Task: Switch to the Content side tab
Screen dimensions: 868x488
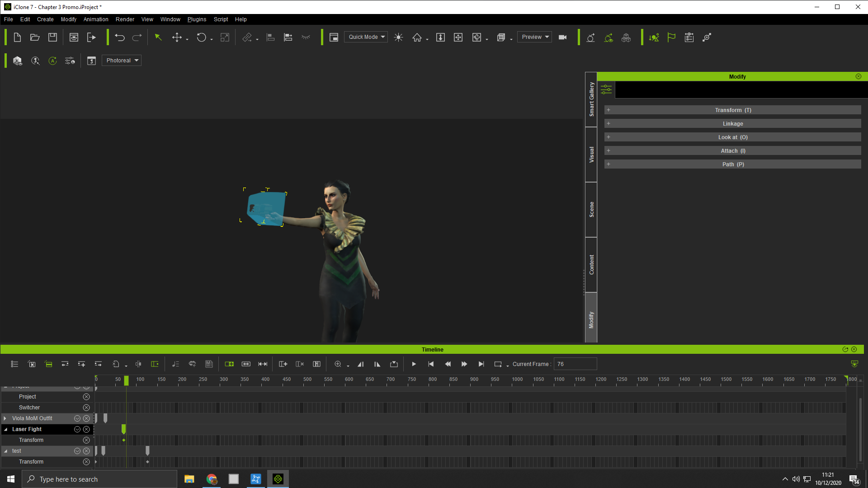Action: [x=591, y=265]
